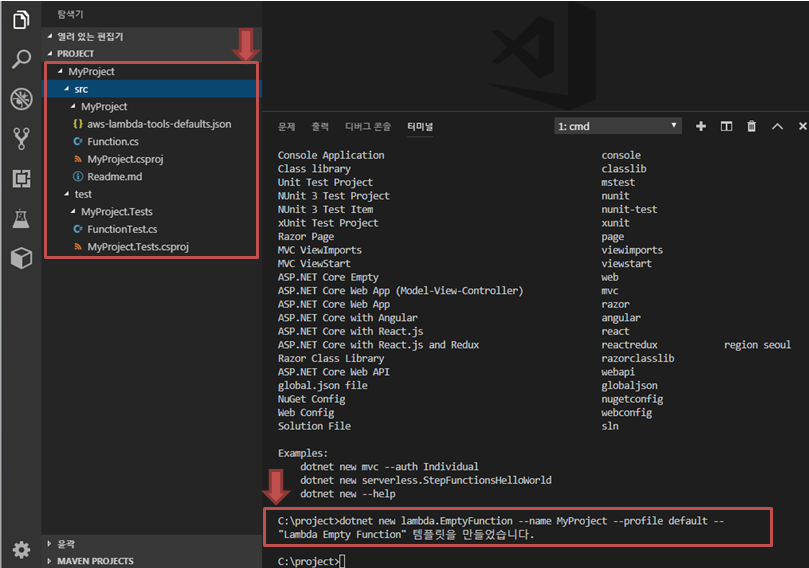The width and height of the screenshot is (809, 568).
Task: Click 'dotnet new mvc --auth Individual' example
Action: [x=390, y=466]
